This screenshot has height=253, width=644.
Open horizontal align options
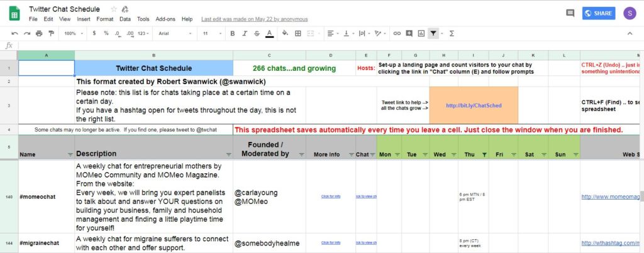pos(332,33)
